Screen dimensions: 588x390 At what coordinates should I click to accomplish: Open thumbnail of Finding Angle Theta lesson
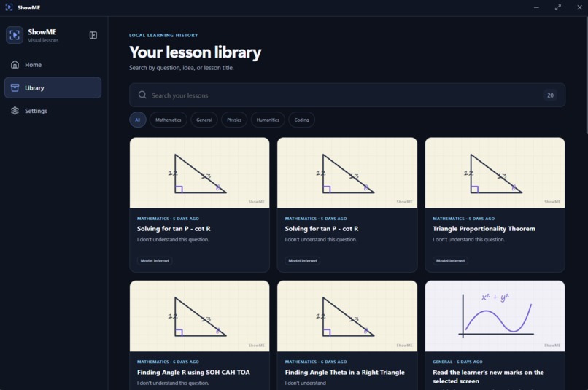pyautogui.click(x=347, y=316)
